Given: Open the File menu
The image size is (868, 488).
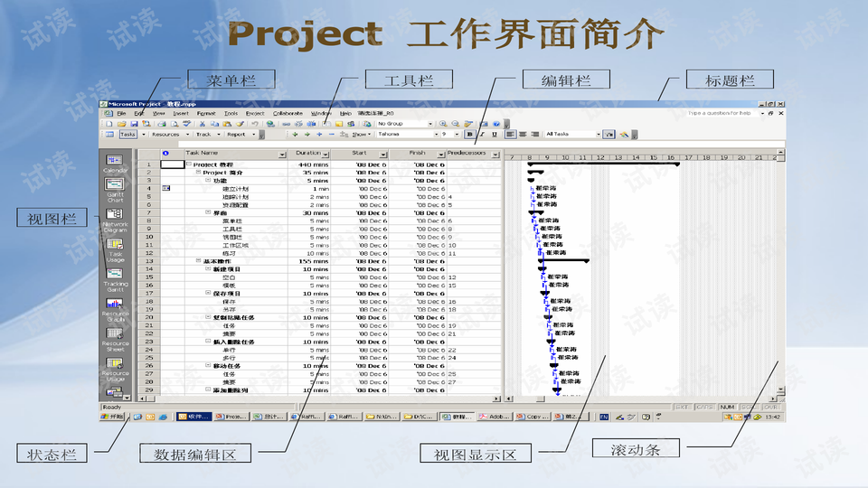Looking at the screenshot, I should point(121,114).
